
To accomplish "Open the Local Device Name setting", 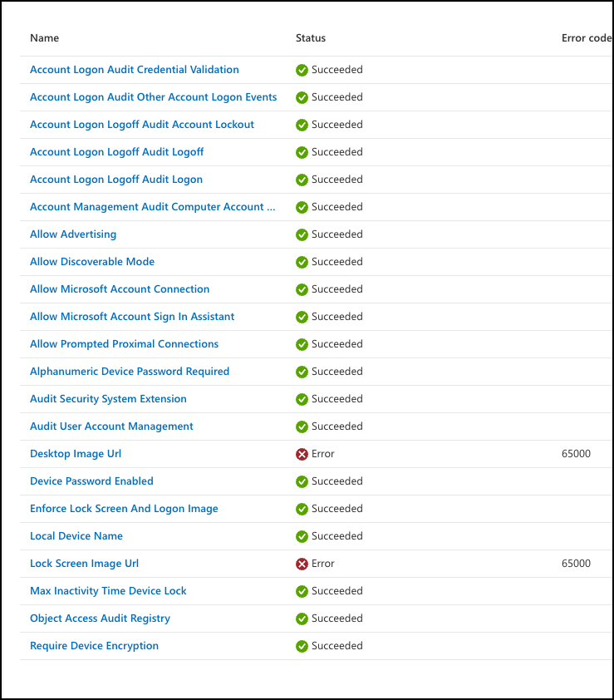I will pos(76,536).
